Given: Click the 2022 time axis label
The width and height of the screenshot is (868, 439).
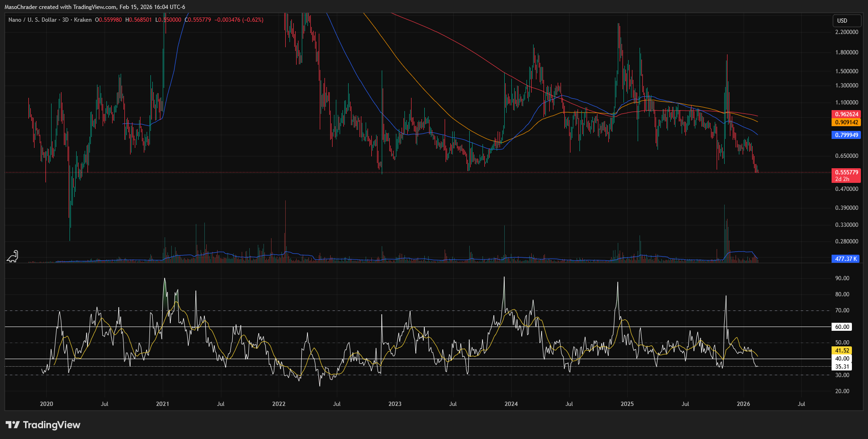Looking at the screenshot, I should pyautogui.click(x=279, y=404).
